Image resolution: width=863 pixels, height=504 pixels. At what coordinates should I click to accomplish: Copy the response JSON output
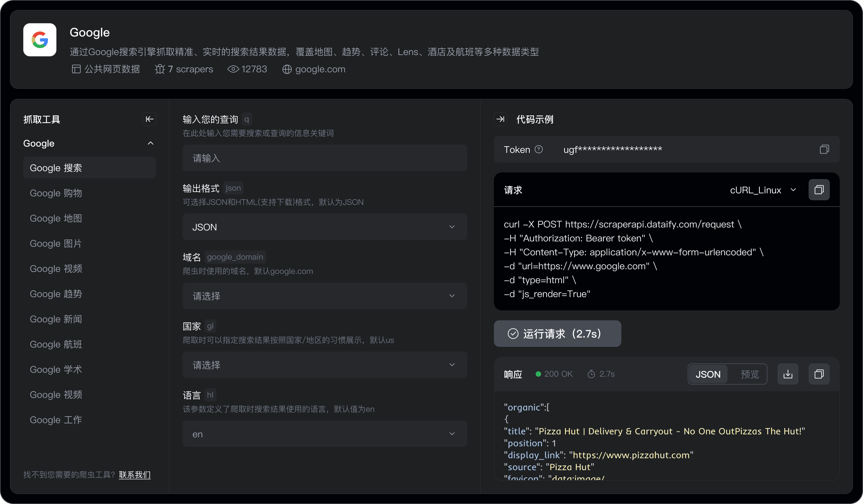point(819,374)
